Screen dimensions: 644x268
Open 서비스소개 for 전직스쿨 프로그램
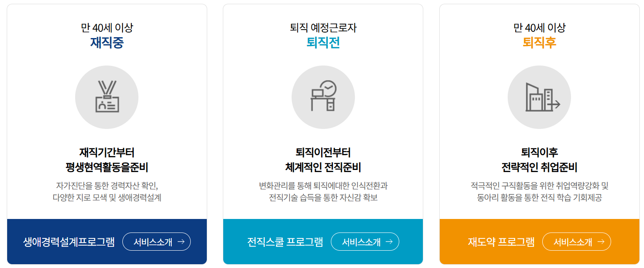point(365,242)
